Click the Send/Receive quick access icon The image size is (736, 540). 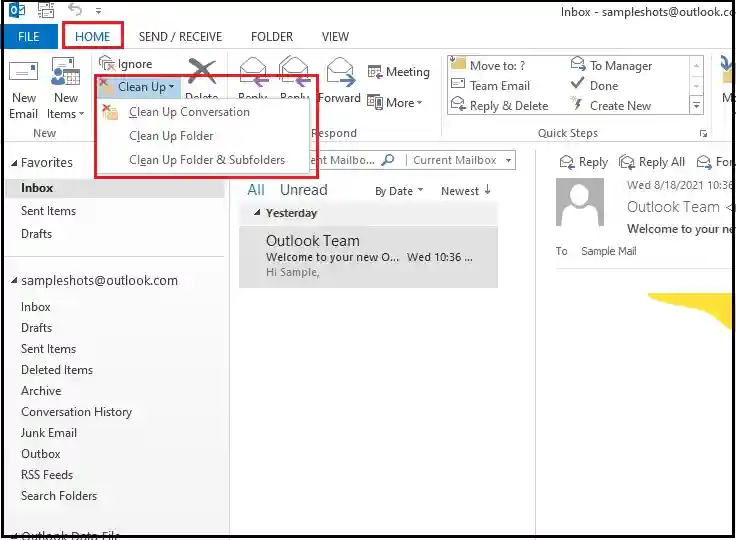46,10
